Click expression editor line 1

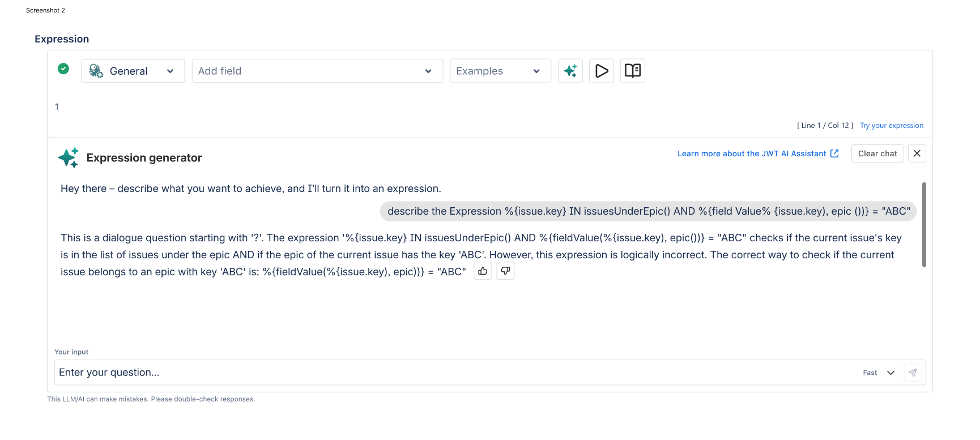490,106
